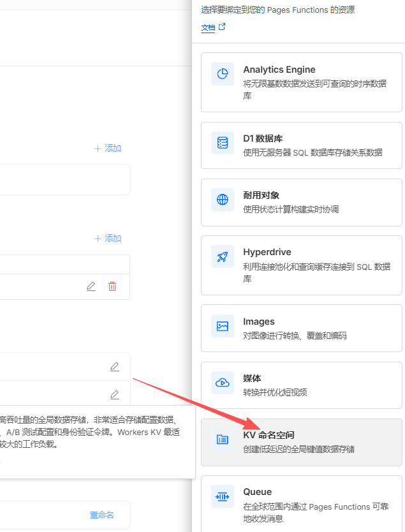The image size is (405, 532).
Task: Choose the 耐用对象 resource card
Action: (x=302, y=203)
